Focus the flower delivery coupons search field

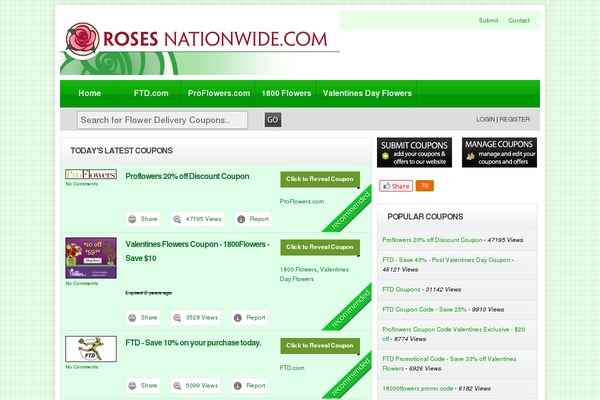(x=162, y=120)
